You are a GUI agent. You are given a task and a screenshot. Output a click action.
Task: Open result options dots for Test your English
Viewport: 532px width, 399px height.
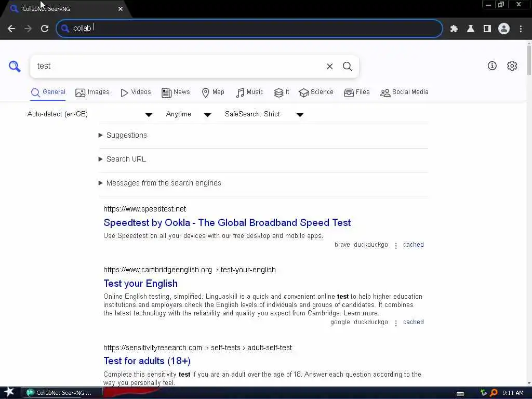pos(395,323)
